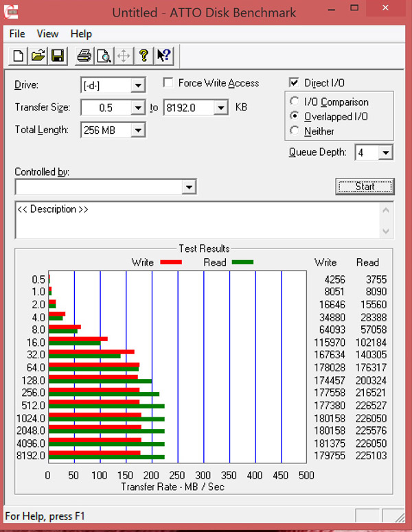Click the write value 115970
412x532 pixels.
tap(330, 343)
